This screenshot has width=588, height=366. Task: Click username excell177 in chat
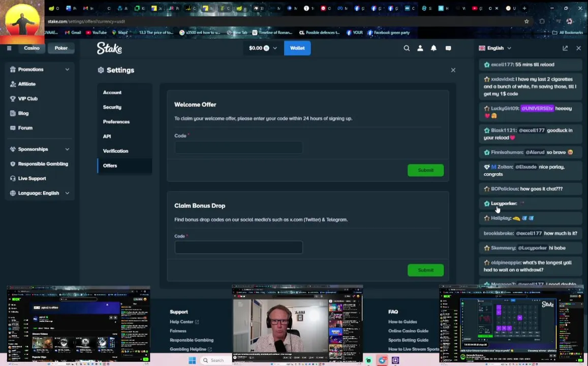(x=502, y=65)
